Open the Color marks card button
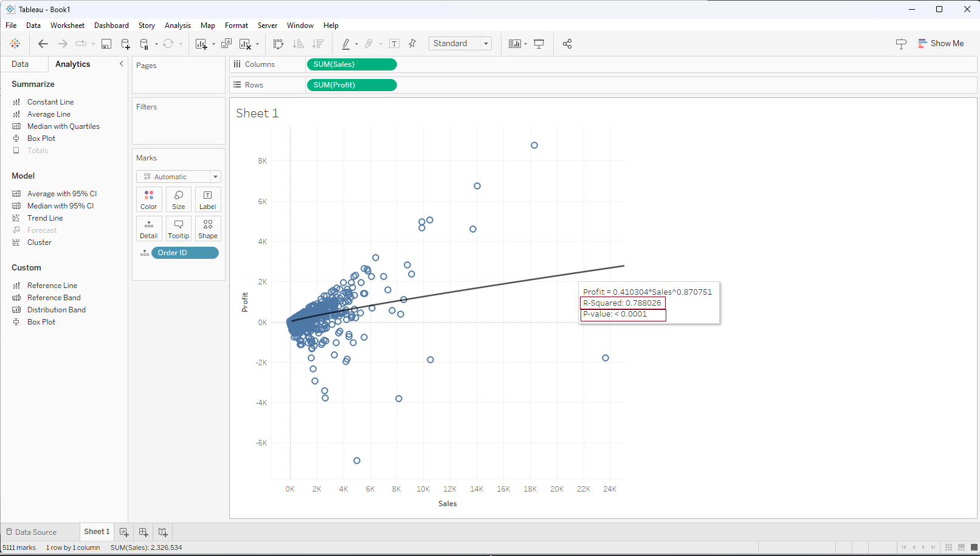 point(149,199)
